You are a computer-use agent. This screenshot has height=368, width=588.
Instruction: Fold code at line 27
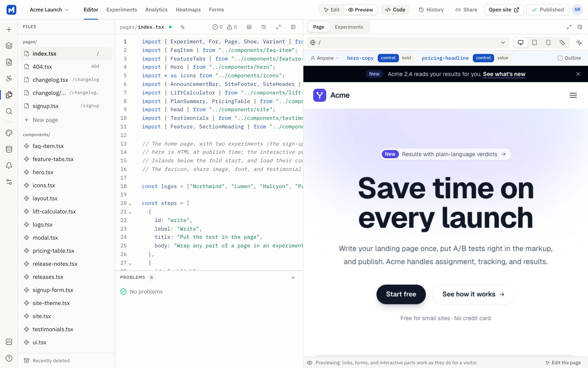click(x=130, y=264)
